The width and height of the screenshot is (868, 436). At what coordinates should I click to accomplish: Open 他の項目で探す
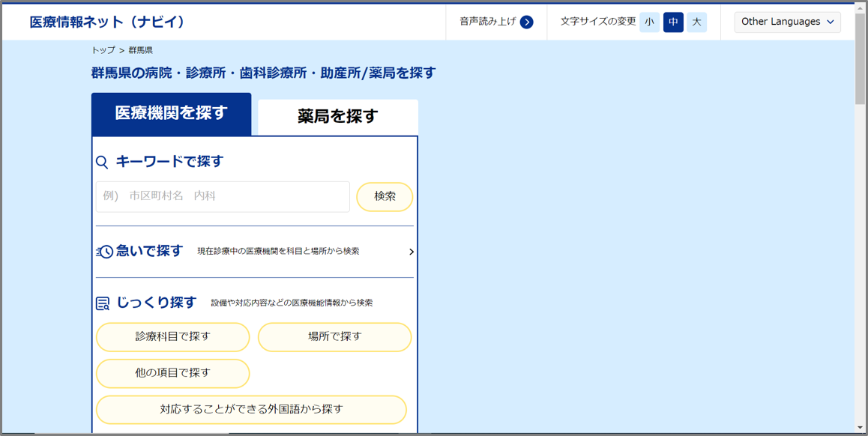[172, 374]
